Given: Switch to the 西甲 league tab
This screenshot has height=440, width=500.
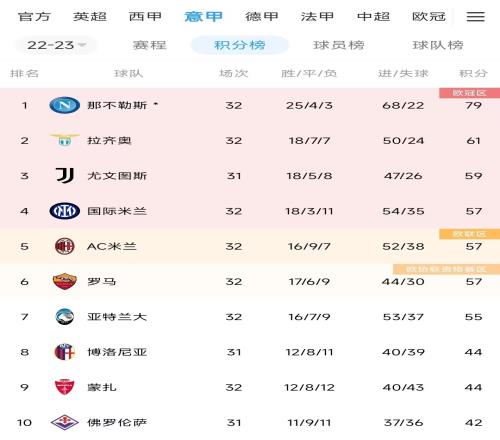Looking at the screenshot, I should 145,16.
